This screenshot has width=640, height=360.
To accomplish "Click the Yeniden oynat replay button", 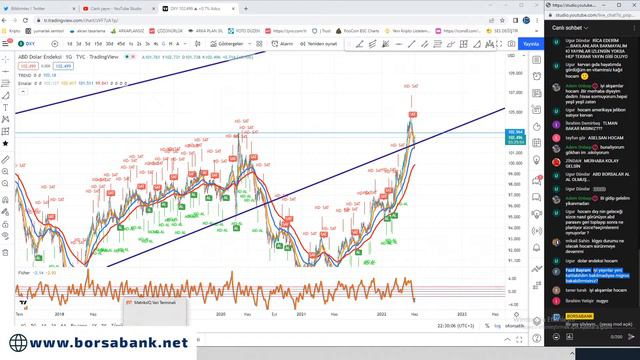I will pyautogui.click(x=318, y=44).
